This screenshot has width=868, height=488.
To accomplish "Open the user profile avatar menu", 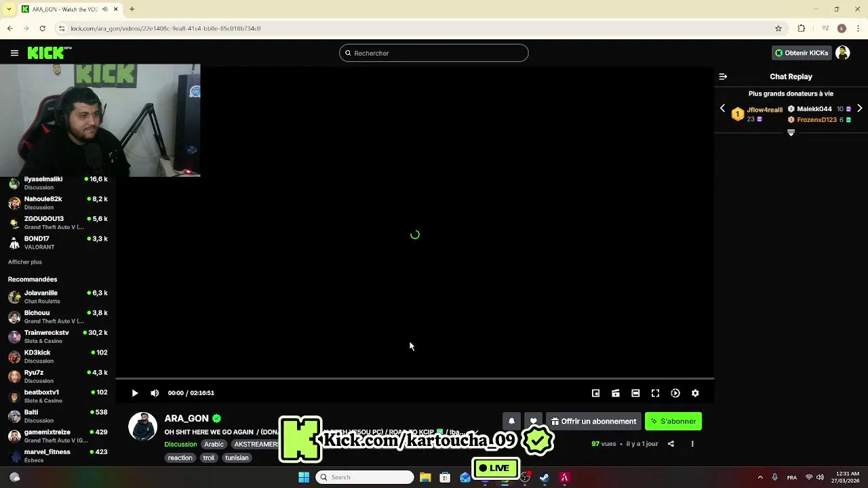I will click(843, 53).
